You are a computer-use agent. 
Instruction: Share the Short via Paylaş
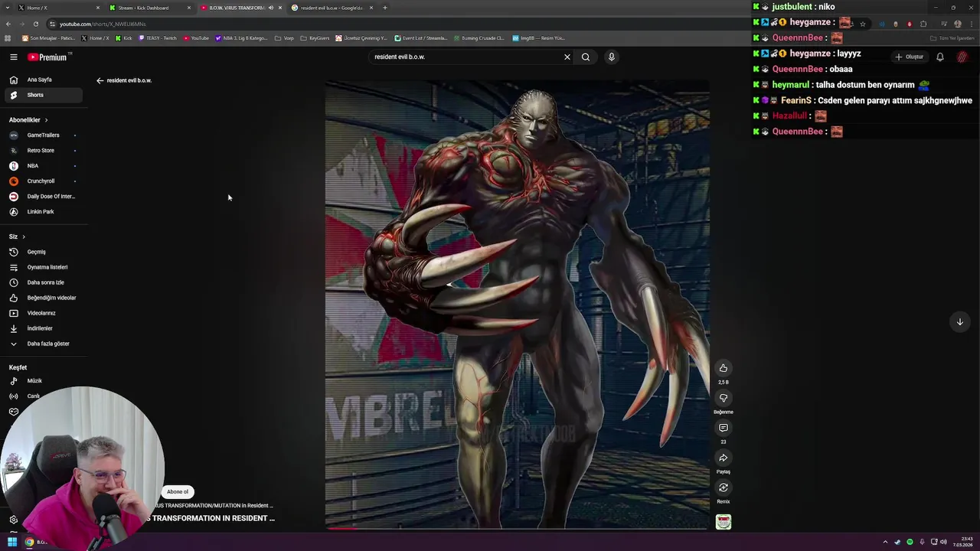point(723,458)
